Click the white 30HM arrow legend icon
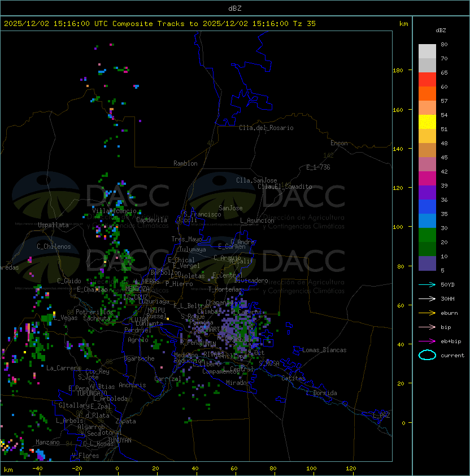Image resolution: width=470 pixels, height=476 pixels. click(427, 298)
